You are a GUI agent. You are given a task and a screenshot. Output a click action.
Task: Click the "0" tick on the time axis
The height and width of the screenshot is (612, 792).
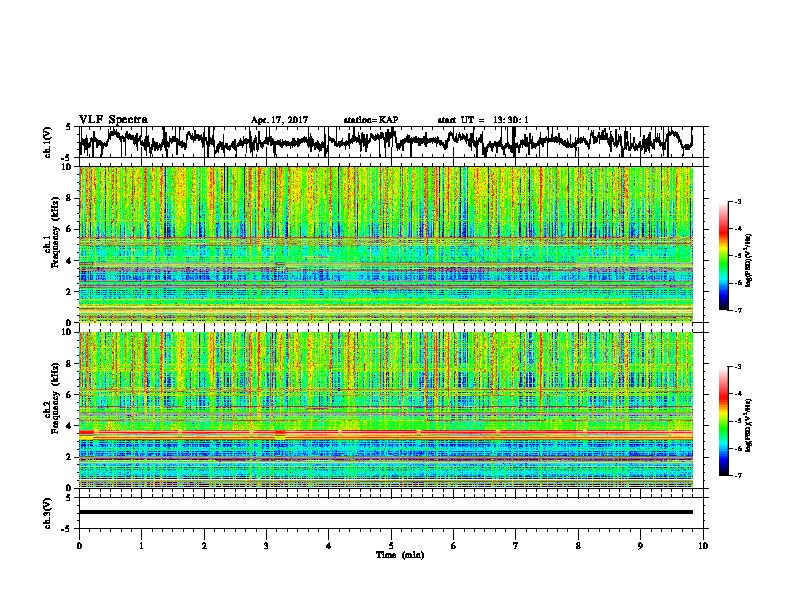point(79,546)
